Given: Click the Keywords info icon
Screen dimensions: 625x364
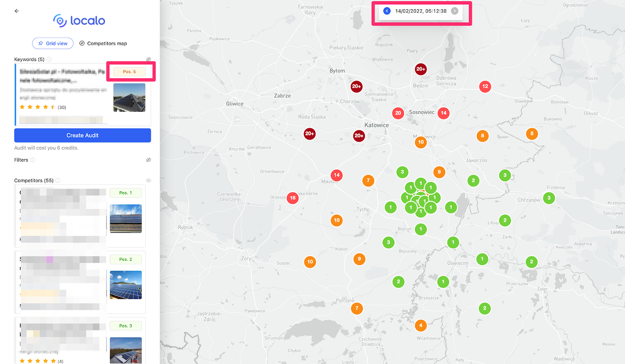Looking at the screenshot, I should pyautogui.click(x=49, y=59).
